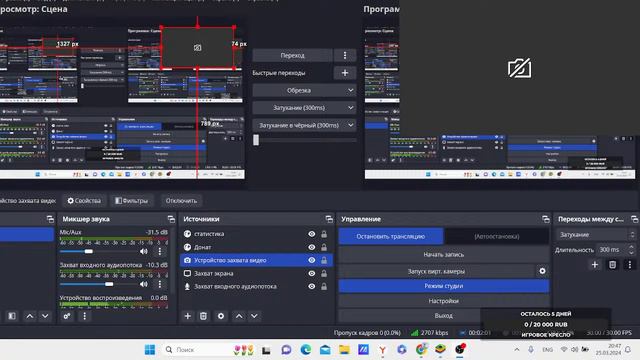The height and width of the screenshot is (360, 640).
Task: Click the Переход transition button
Action: [292, 55]
